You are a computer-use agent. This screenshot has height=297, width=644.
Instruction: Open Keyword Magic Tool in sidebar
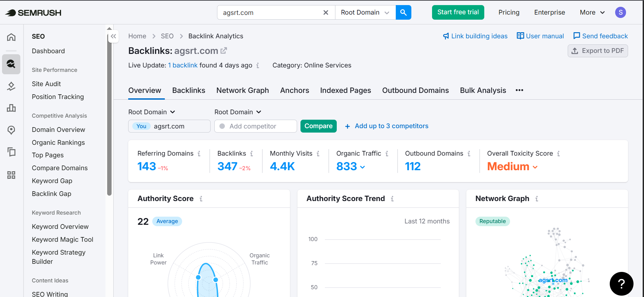click(62, 240)
